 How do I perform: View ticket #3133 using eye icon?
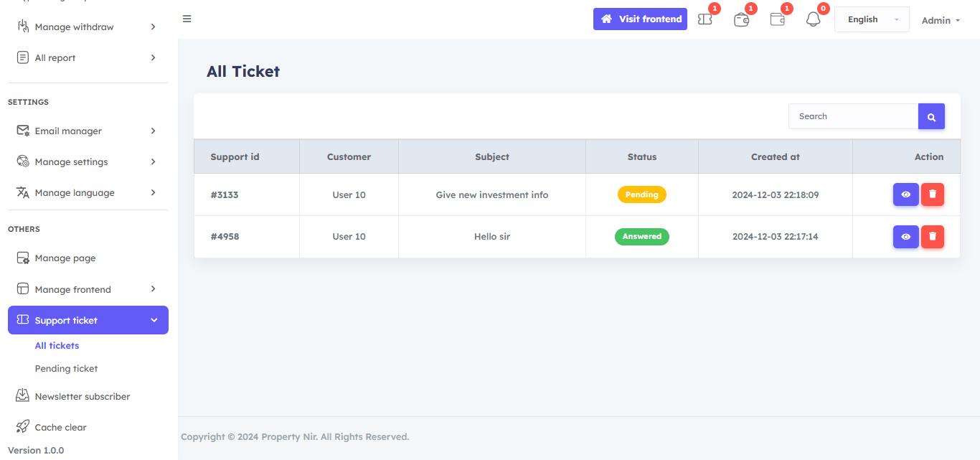click(x=905, y=194)
